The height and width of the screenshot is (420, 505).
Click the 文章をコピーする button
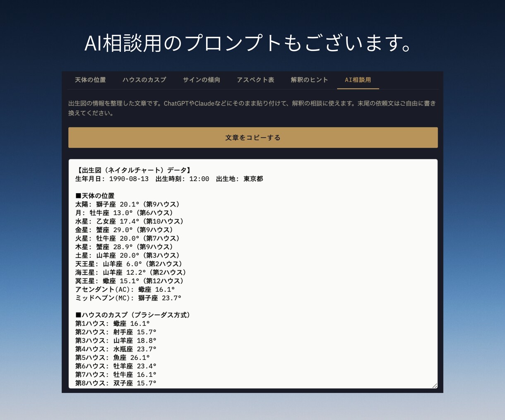pyautogui.click(x=253, y=137)
